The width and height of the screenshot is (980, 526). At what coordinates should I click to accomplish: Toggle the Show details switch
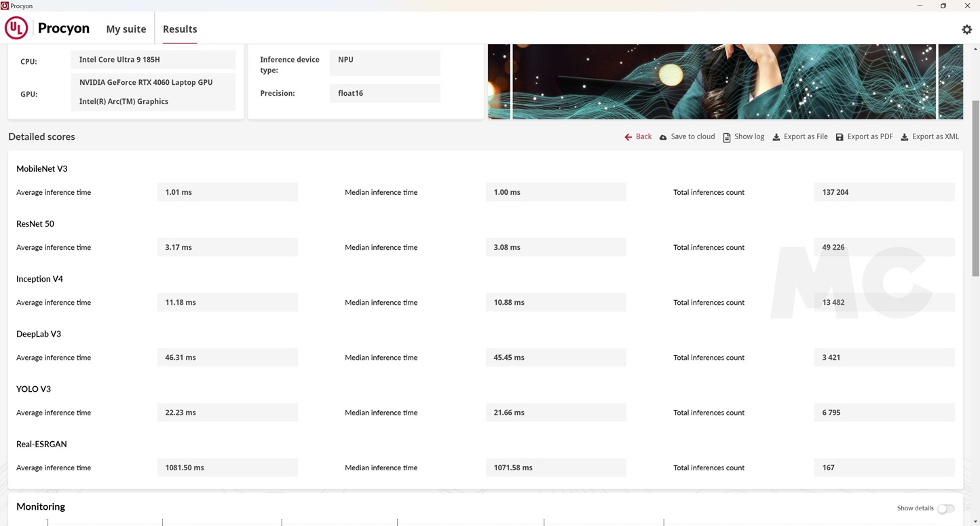click(x=945, y=508)
